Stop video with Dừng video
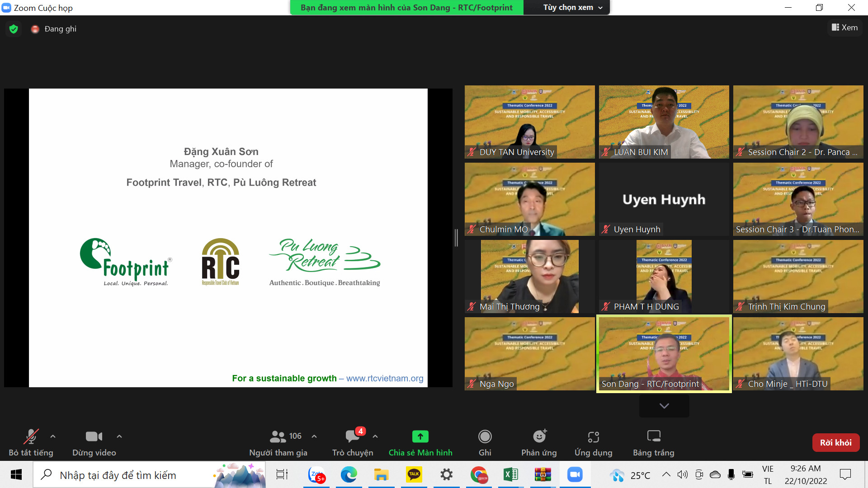Image resolution: width=868 pixels, height=488 pixels. pos(94,436)
